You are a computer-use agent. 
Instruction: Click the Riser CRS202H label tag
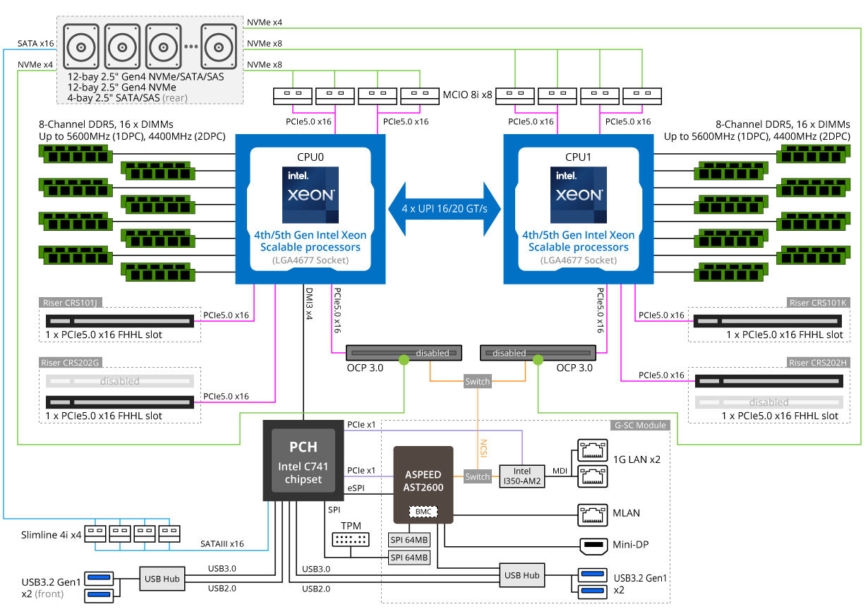(817, 363)
